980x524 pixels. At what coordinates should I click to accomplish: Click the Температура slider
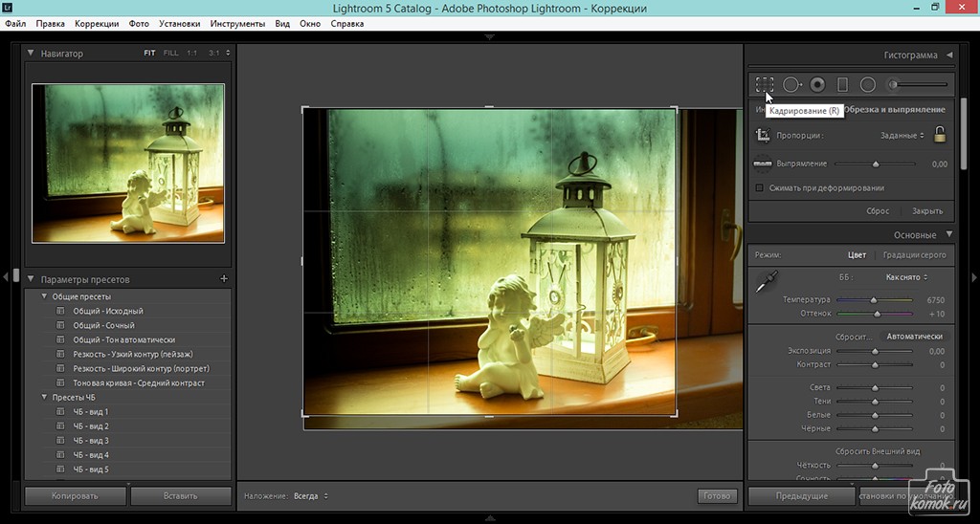click(x=875, y=300)
